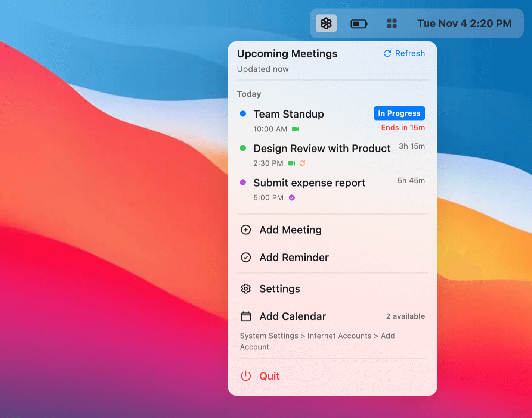Click the purple checkmark reminder icon

point(292,198)
